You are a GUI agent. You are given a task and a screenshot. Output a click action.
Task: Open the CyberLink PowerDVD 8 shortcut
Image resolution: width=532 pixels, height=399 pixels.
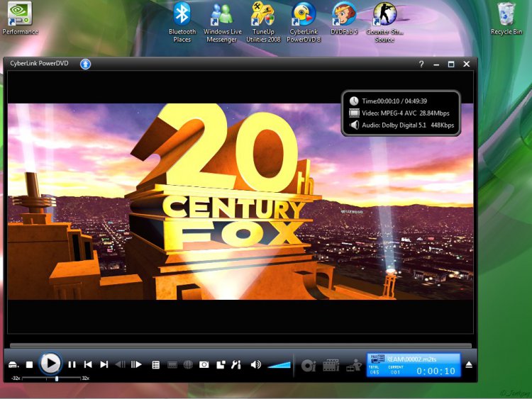pyautogui.click(x=304, y=23)
